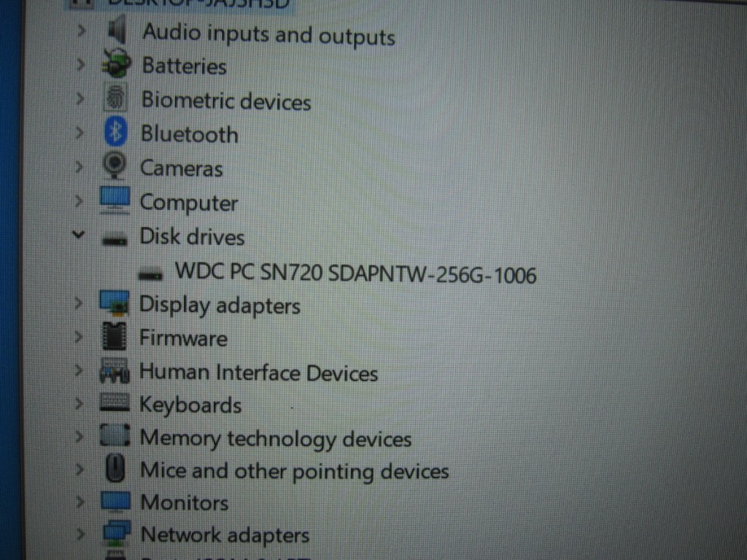Click the Mice and other pointing devices icon

coord(115,469)
